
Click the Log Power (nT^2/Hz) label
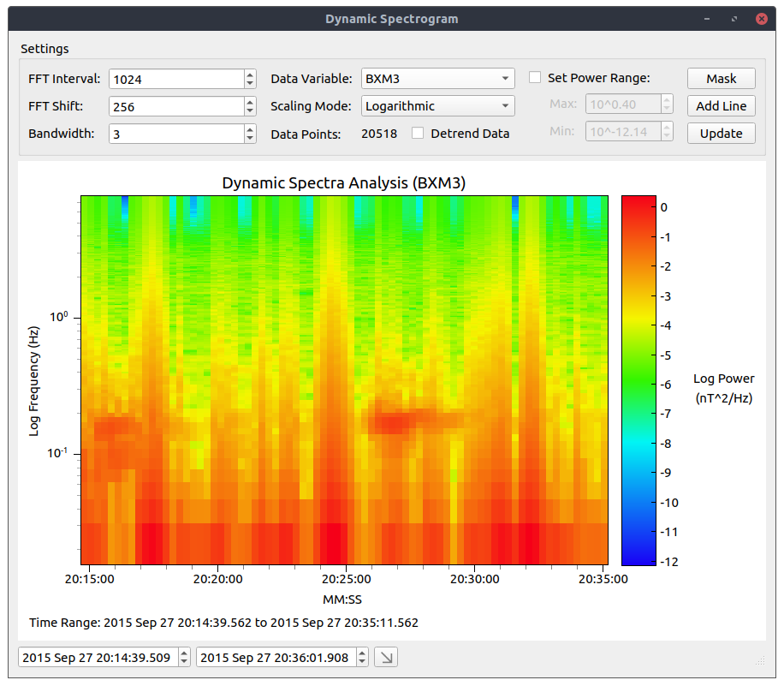[x=724, y=388]
